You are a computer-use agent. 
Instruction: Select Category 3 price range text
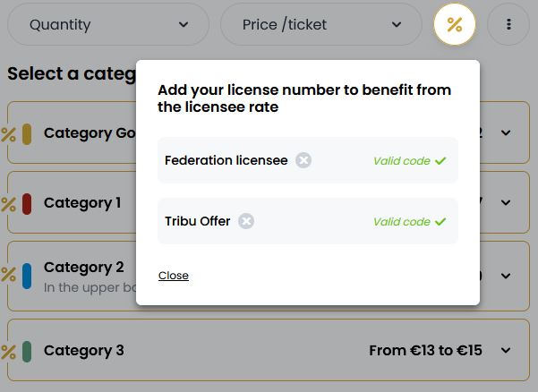(425, 350)
